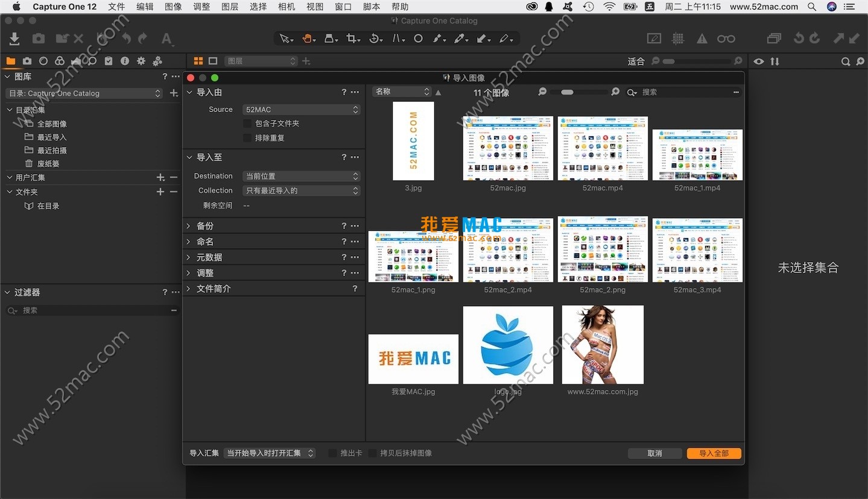Click the browser sort arrows icon
This screenshot has width=868, height=499.
coord(775,61)
